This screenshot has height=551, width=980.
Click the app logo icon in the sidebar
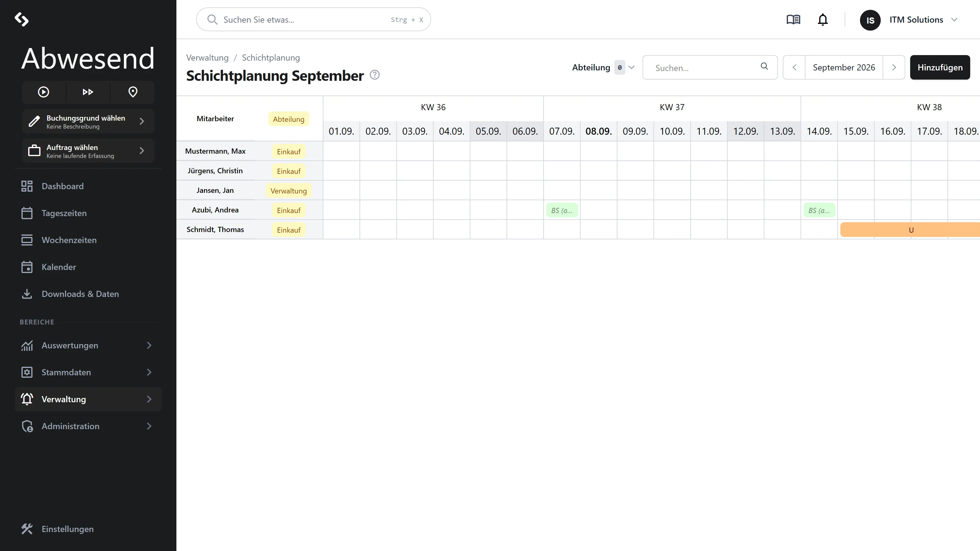(22, 19)
